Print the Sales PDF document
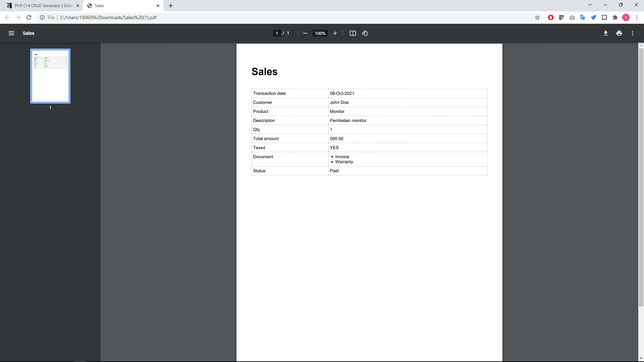This screenshot has height=362, width=644. coord(619,33)
